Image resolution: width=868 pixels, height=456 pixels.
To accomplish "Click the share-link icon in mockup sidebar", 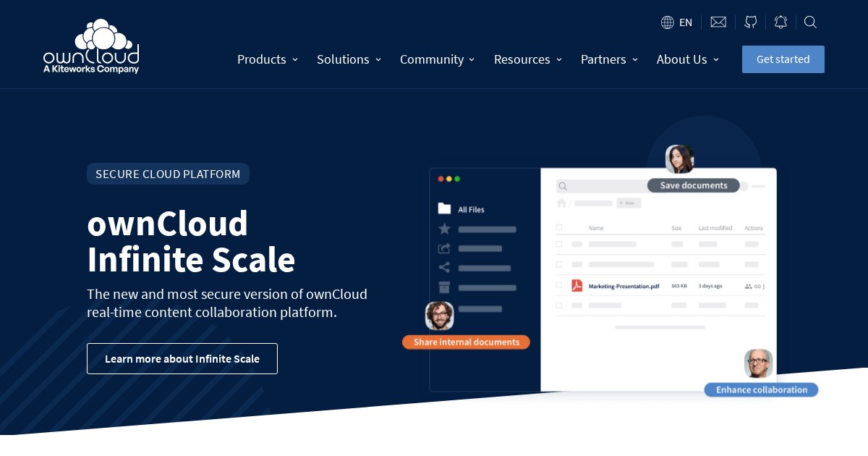I will pos(444,267).
